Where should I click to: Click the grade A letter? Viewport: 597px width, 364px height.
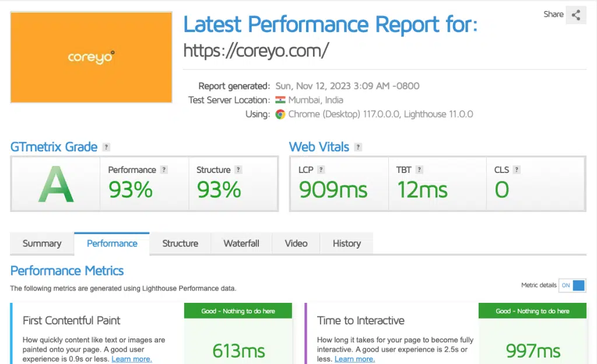point(56,185)
